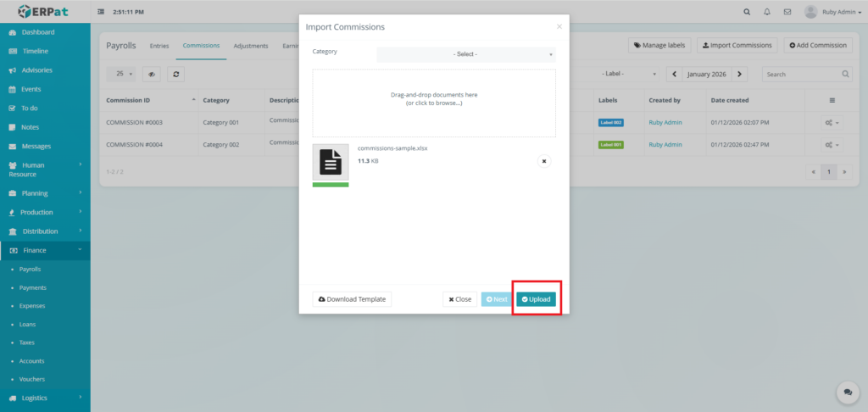Viewport: 868px width, 412px height.
Task: Open the search magnifier in top bar
Action: [747, 12]
